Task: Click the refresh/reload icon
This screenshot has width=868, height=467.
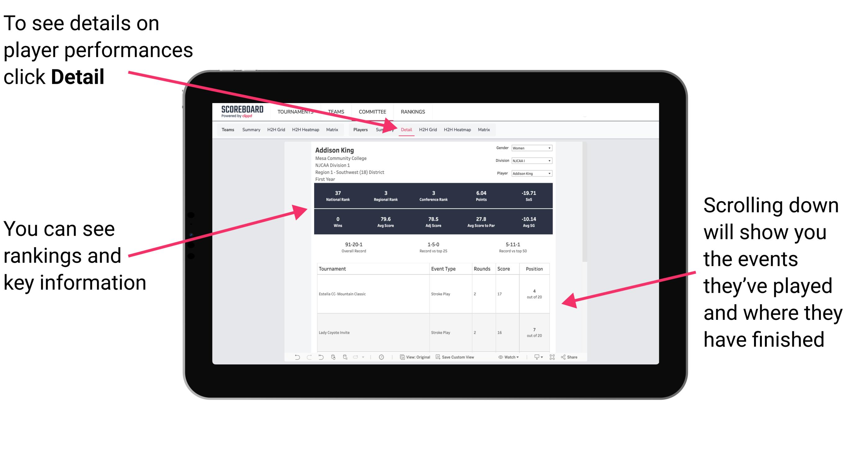Action: (333, 360)
